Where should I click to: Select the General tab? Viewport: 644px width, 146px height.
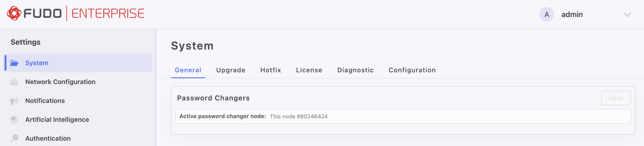188,70
